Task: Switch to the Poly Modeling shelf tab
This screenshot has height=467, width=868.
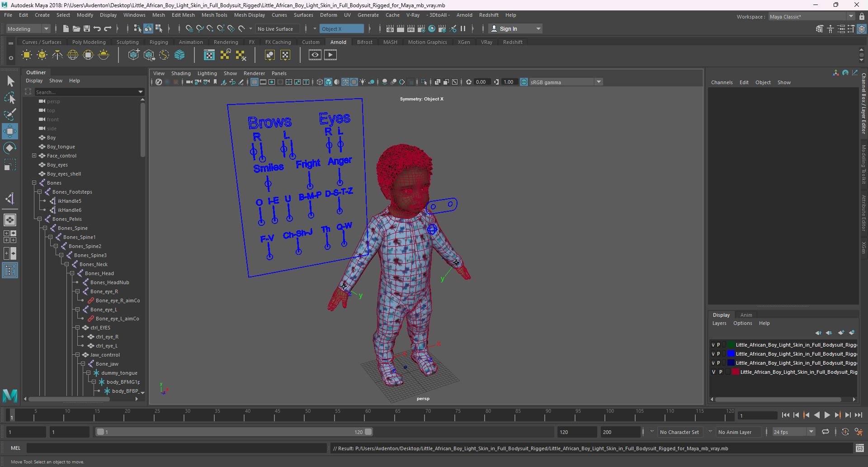Action: click(x=89, y=42)
